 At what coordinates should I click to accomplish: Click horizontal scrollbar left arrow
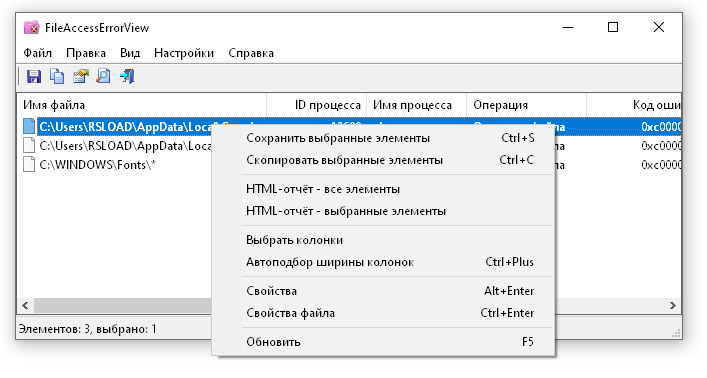(25, 305)
